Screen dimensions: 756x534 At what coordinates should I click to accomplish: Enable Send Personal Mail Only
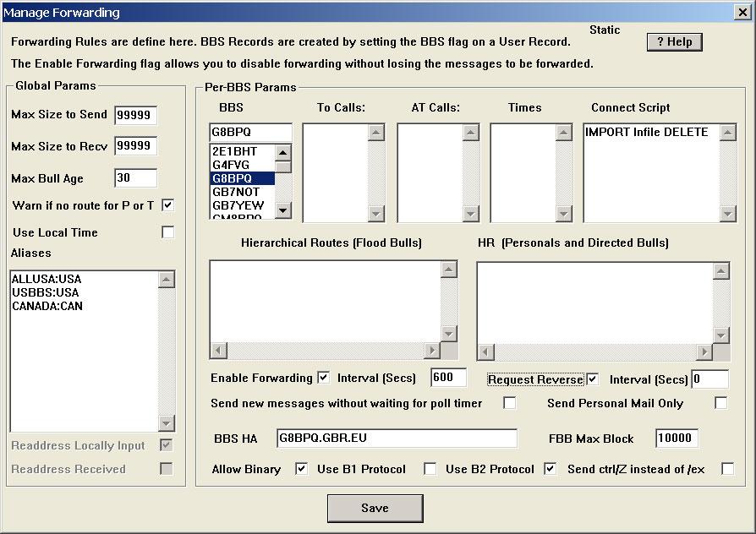[x=720, y=403]
